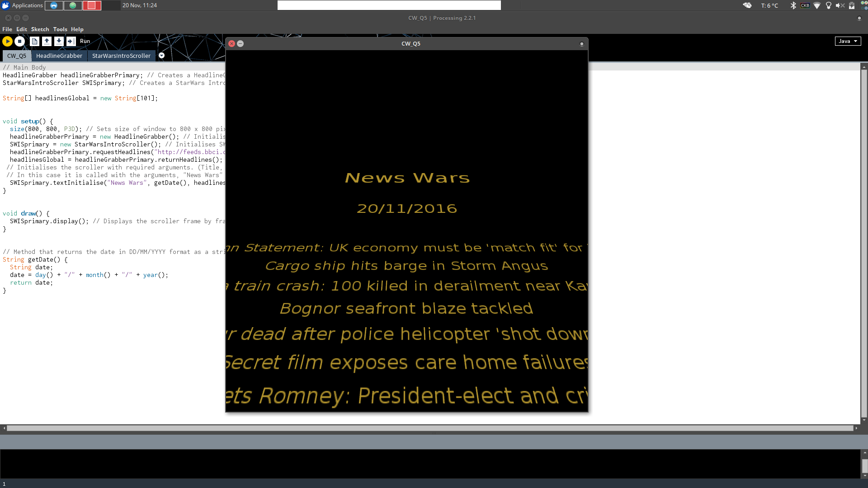868x488 pixels.
Task: Toggle the lightbulb tray indicator
Action: tap(828, 5)
